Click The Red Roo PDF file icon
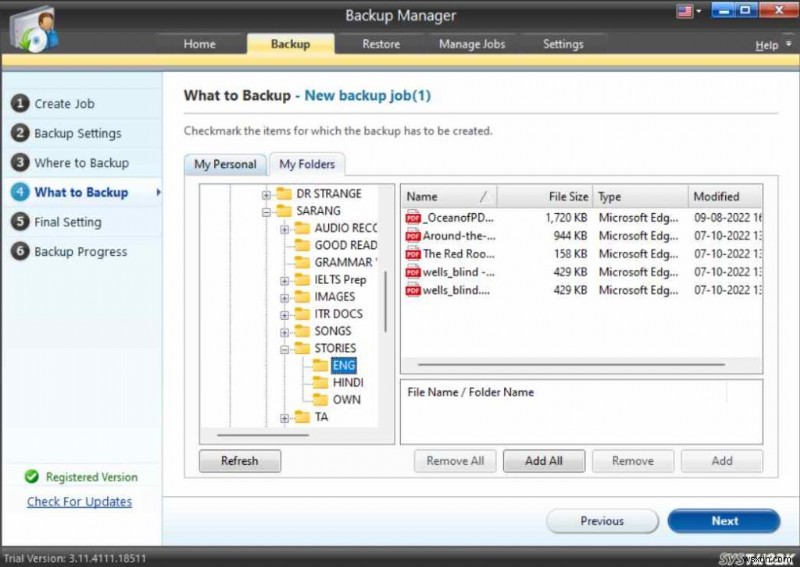 [413, 254]
